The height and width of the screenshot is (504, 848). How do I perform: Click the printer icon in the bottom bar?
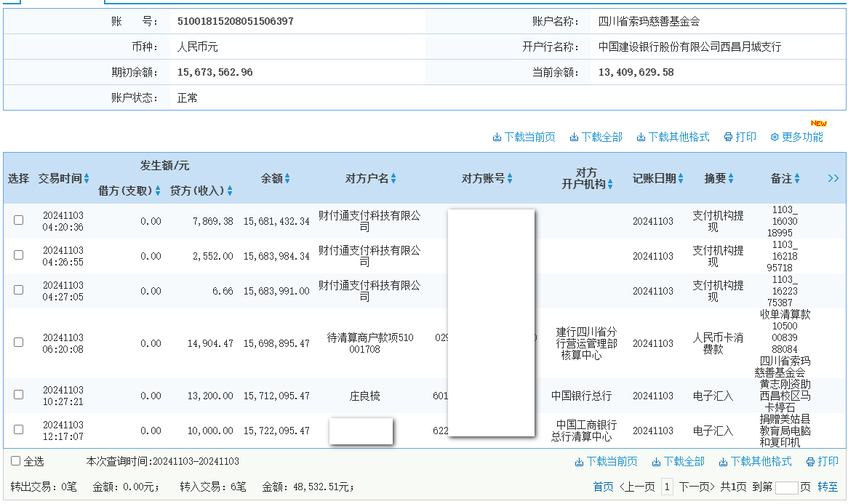[x=810, y=462]
